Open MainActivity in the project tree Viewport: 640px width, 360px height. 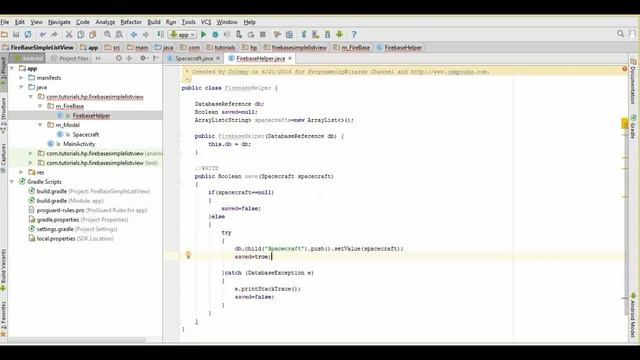pyautogui.click(x=79, y=144)
